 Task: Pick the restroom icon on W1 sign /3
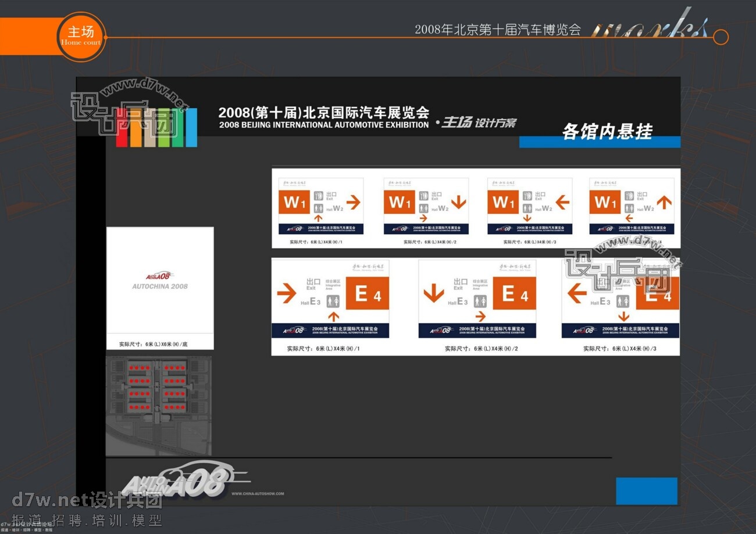click(527, 208)
